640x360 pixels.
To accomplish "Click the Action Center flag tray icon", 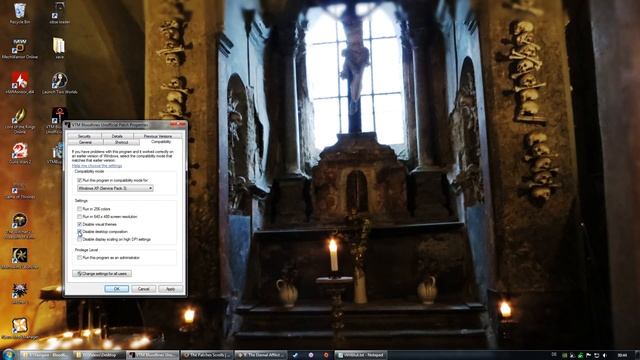I will (589, 355).
